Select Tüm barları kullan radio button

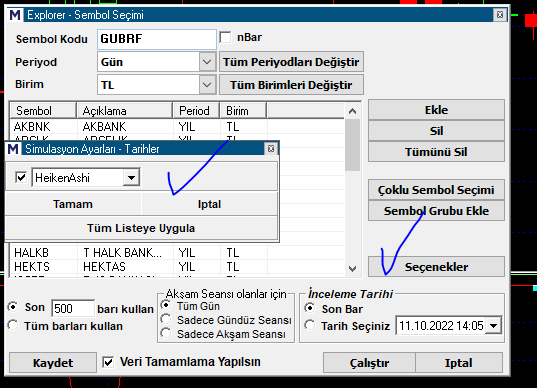[x=13, y=325]
